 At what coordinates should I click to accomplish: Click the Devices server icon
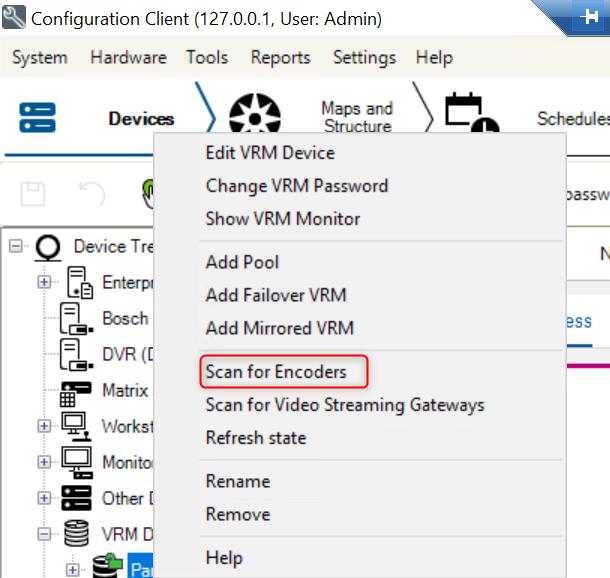point(38,119)
